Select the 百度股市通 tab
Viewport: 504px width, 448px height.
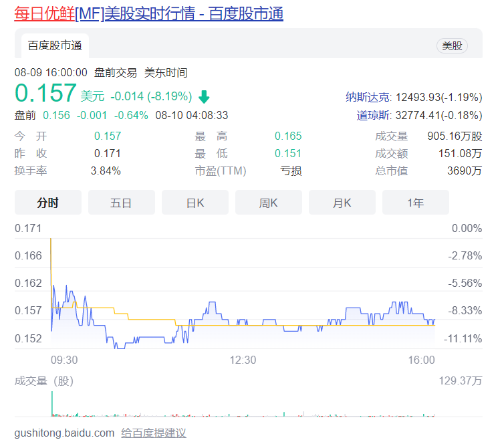tap(55, 45)
